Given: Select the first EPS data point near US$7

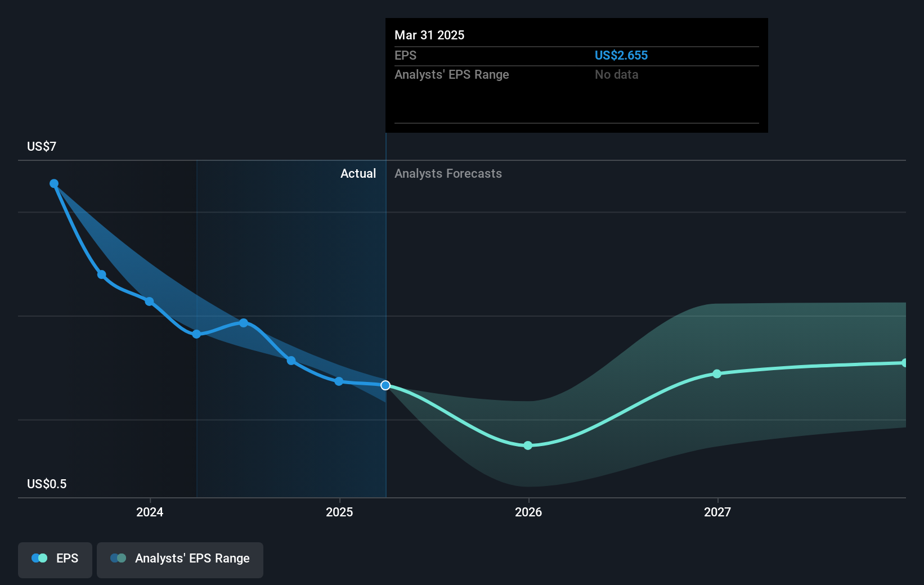Looking at the screenshot, I should (x=54, y=183).
